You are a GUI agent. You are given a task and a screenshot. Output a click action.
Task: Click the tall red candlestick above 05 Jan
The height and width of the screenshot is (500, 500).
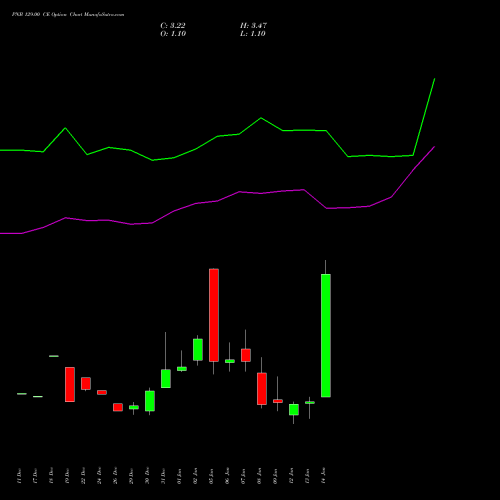(x=214, y=315)
